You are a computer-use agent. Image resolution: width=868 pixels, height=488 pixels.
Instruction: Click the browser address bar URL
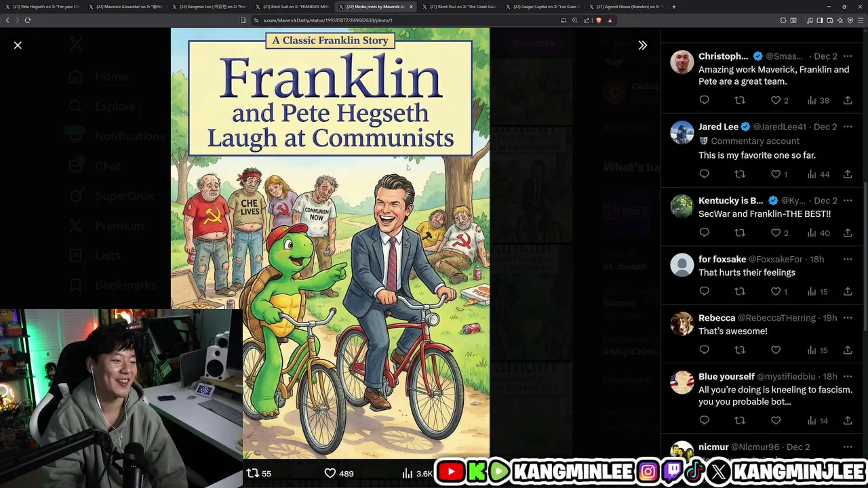(x=328, y=20)
